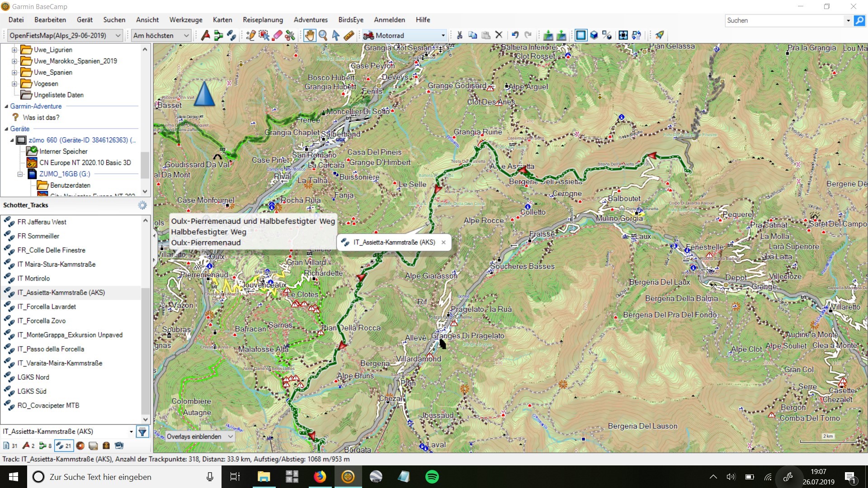Select the Measure ruler tool

(349, 35)
